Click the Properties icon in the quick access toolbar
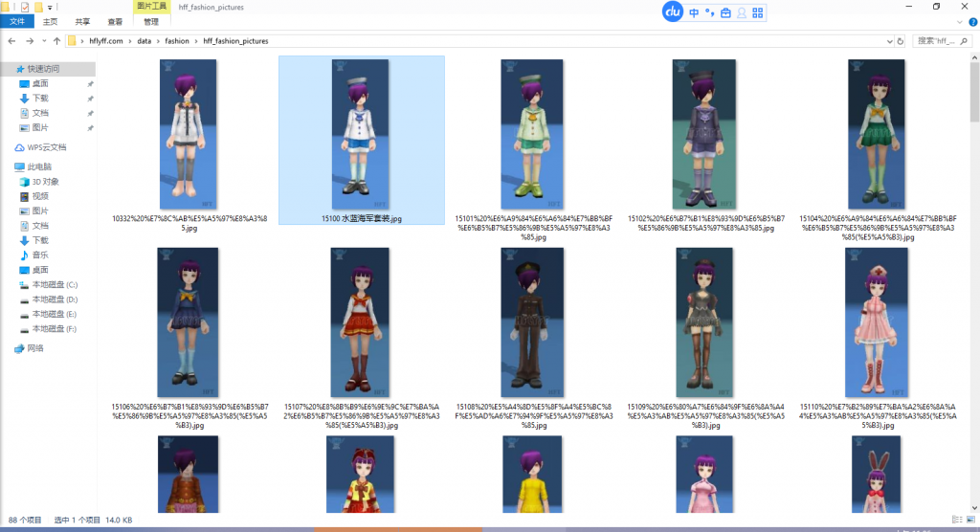Image resolution: width=980 pixels, height=532 pixels. [24, 8]
